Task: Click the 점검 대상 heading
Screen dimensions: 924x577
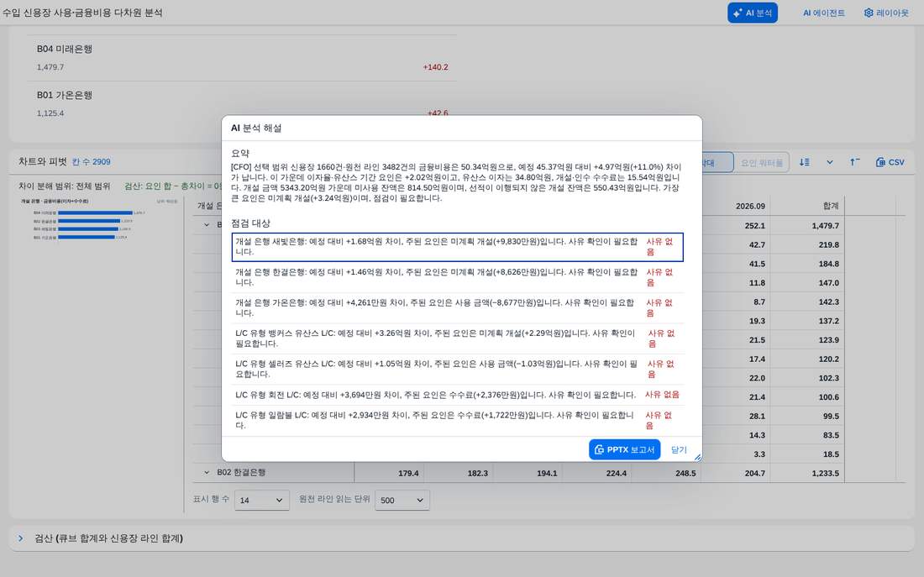Action: pyautogui.click(x=250, y=223)
